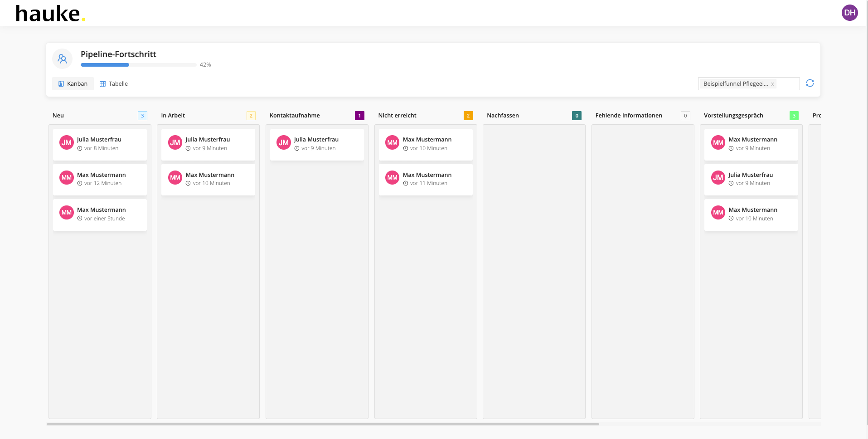Click the green Vorstellungsgespräch count badge

pyautogui.click(x=794, y=116)
